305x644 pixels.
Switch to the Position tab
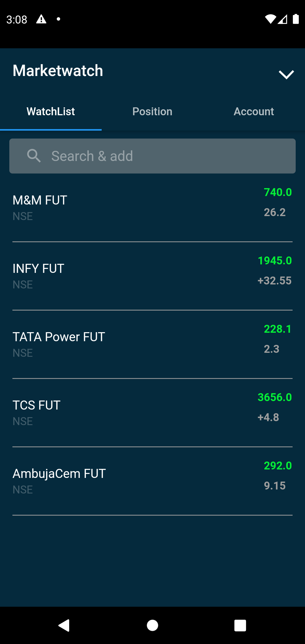(152, 112)
